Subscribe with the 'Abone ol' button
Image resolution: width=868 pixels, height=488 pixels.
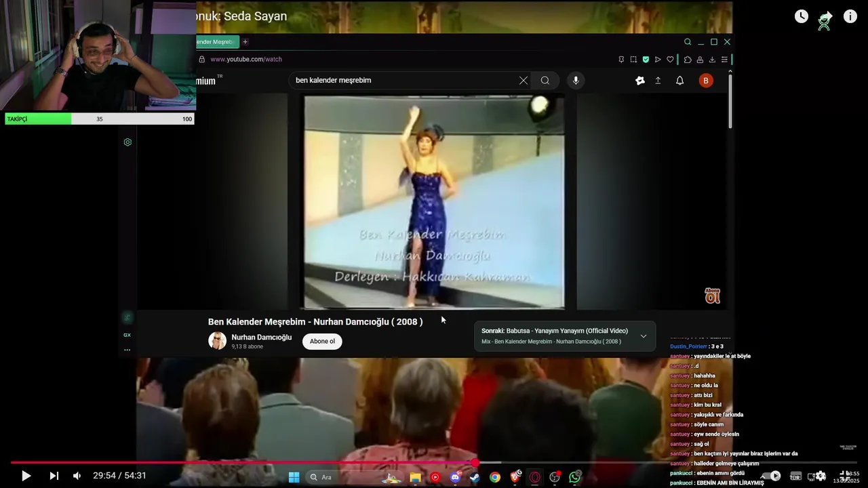(x=322, y=341)
